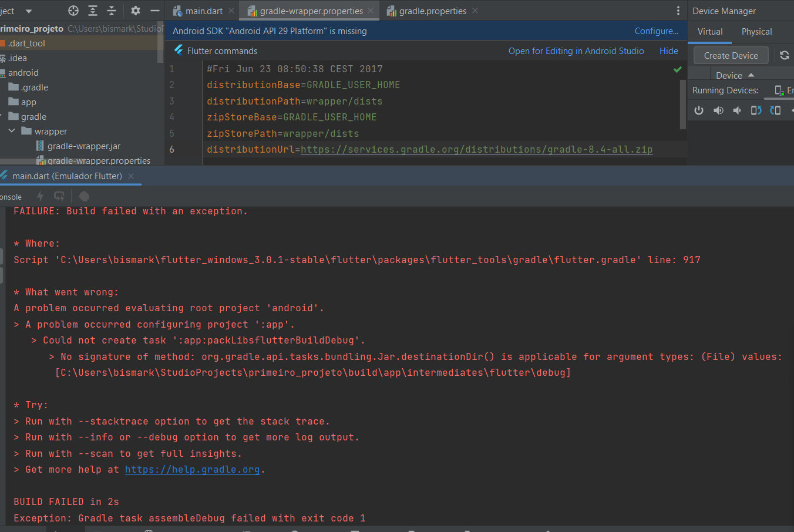Click the Flutter Hot Restart icon
Image resolution: width=794 pixels, height=532 pixels.
[59, 196]
